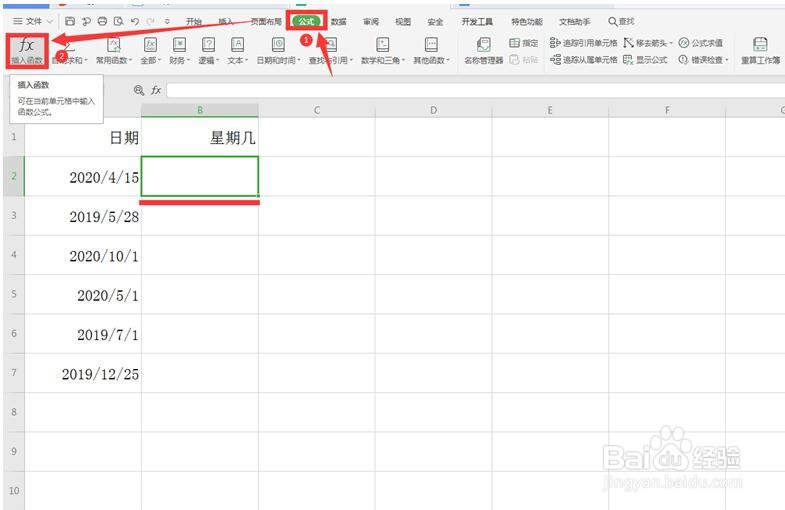Click the active cell B2
Image resolution: width=785 pixels, height=510 pixels.
tap(200, 176)
